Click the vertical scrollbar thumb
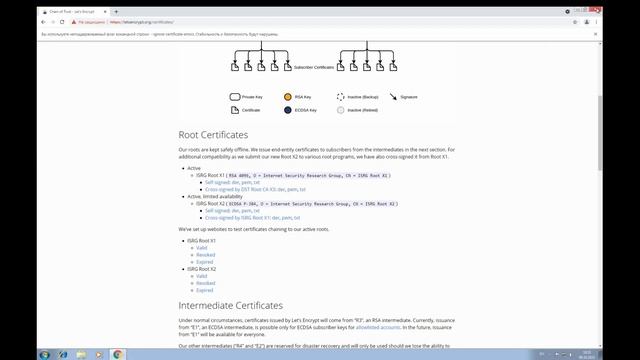 (600, 133)
